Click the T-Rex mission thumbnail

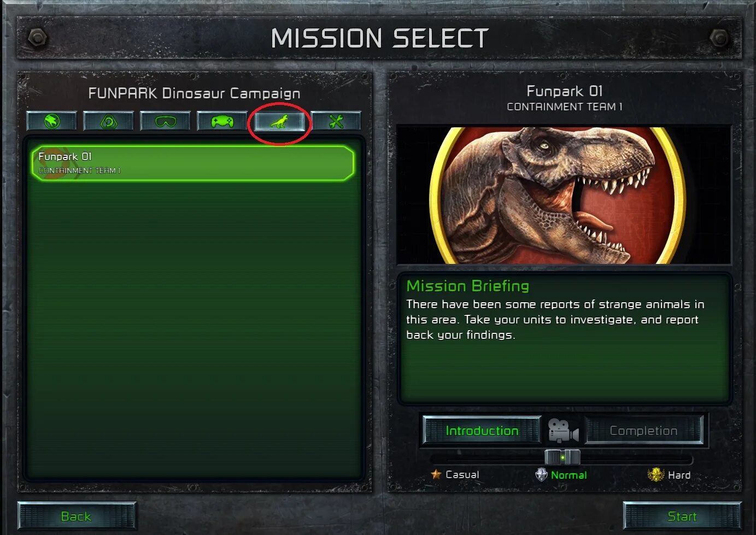(x=564, y=195)
